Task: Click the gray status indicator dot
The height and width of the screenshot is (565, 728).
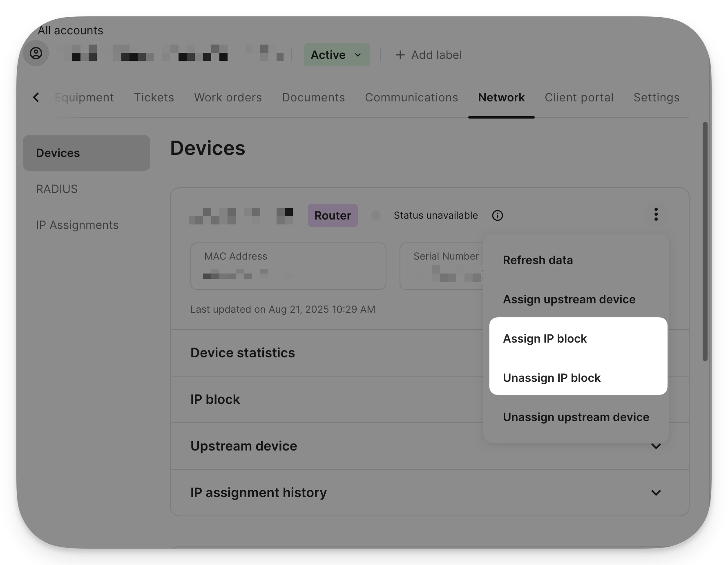Action: point(376,215)
